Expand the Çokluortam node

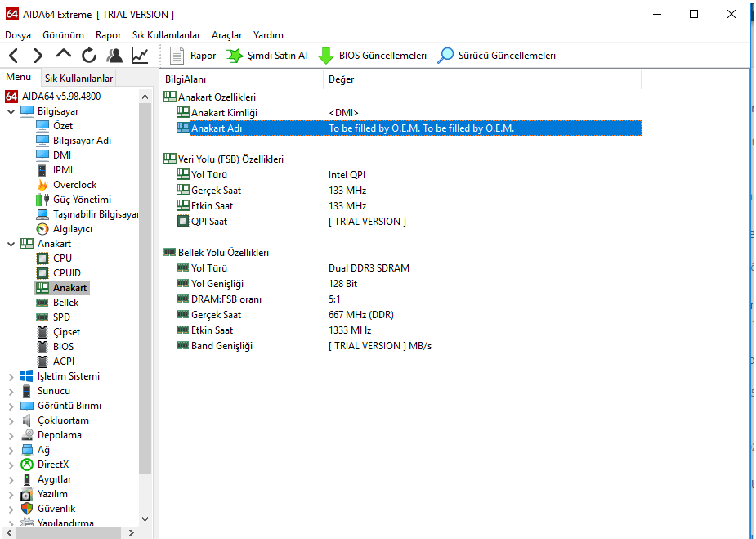[11, 420]
